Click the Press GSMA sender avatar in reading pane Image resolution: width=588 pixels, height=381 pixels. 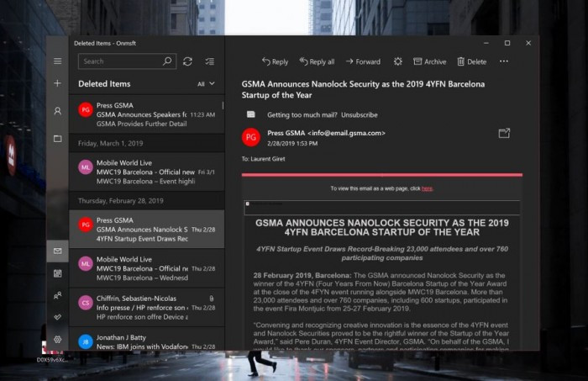click(251, 137)
